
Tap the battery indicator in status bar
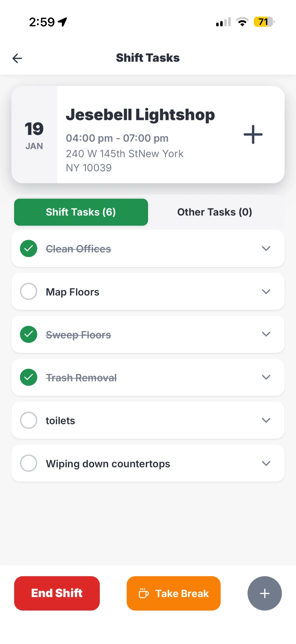tap(264, 22)
